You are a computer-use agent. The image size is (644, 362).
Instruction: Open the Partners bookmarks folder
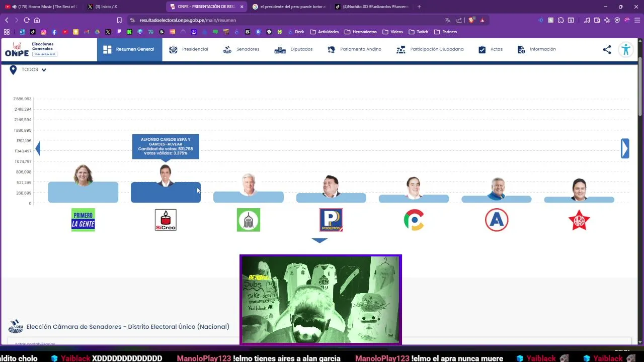[446, 32]
